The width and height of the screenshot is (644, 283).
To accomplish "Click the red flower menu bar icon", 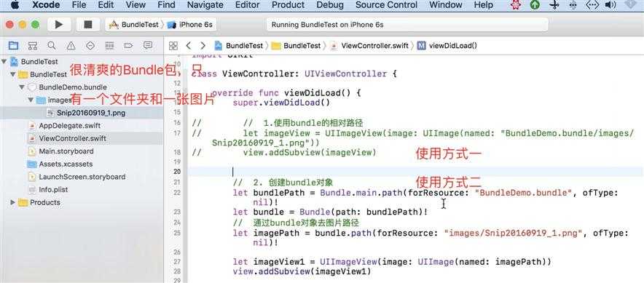I will [516, 5].
